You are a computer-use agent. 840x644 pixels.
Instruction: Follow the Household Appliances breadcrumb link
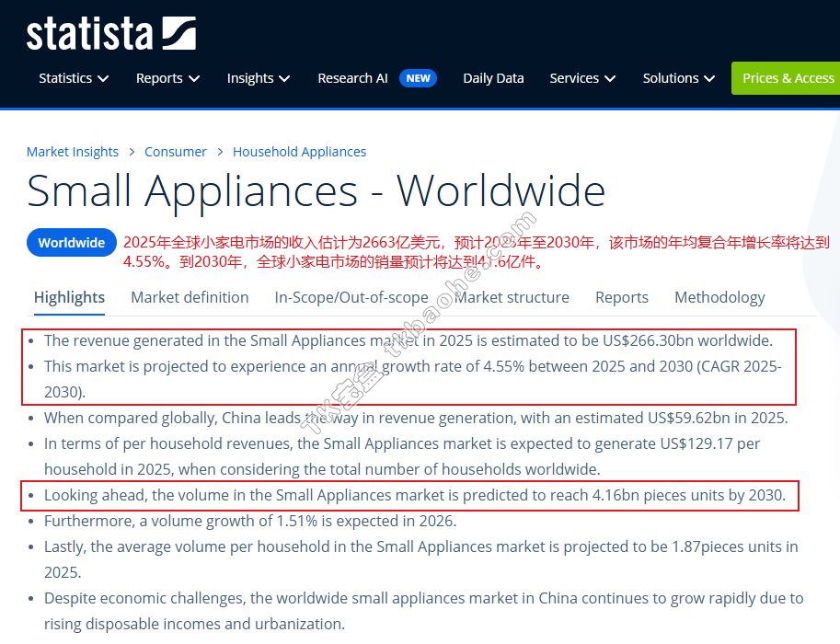click(299, 152)
